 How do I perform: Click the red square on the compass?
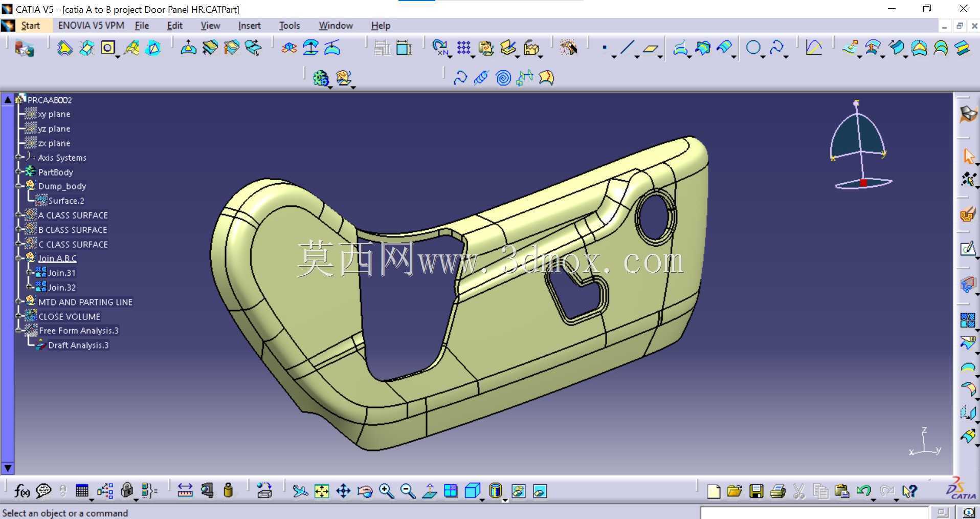tap(863, 183)
